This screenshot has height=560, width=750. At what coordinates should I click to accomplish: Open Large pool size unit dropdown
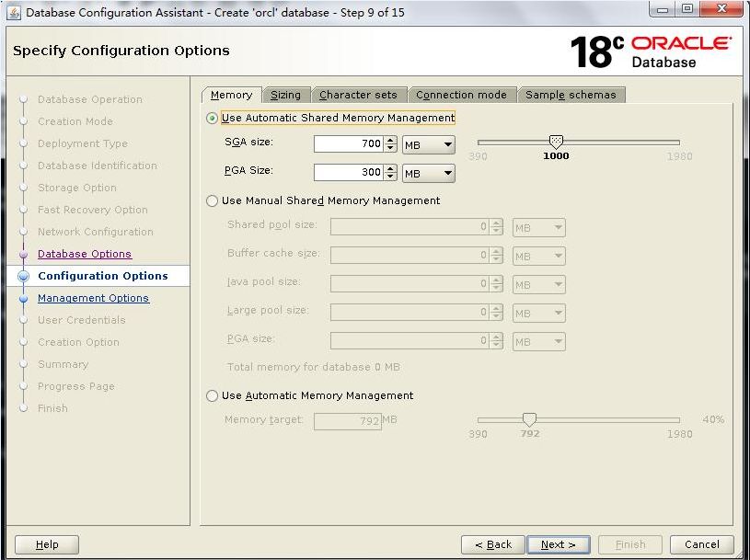tap(539, 314)
